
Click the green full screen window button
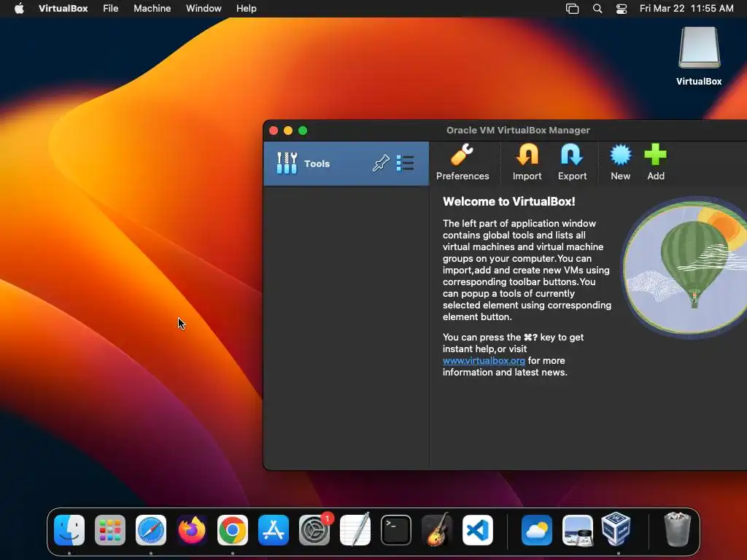(x=303, y=131)
